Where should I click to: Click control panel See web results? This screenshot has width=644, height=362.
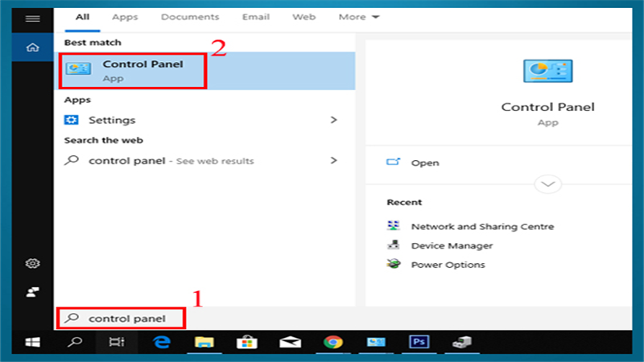point(204,160)
